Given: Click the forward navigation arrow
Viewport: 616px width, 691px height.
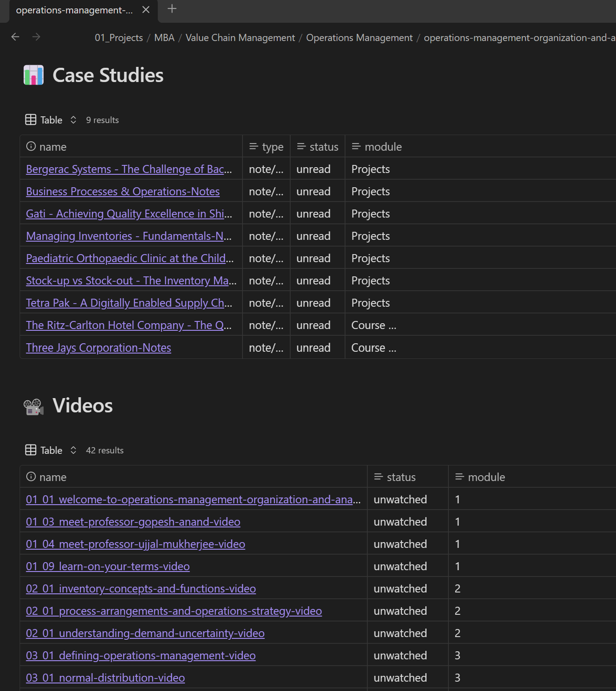Looking at the screenshot, I should [37, 37].
